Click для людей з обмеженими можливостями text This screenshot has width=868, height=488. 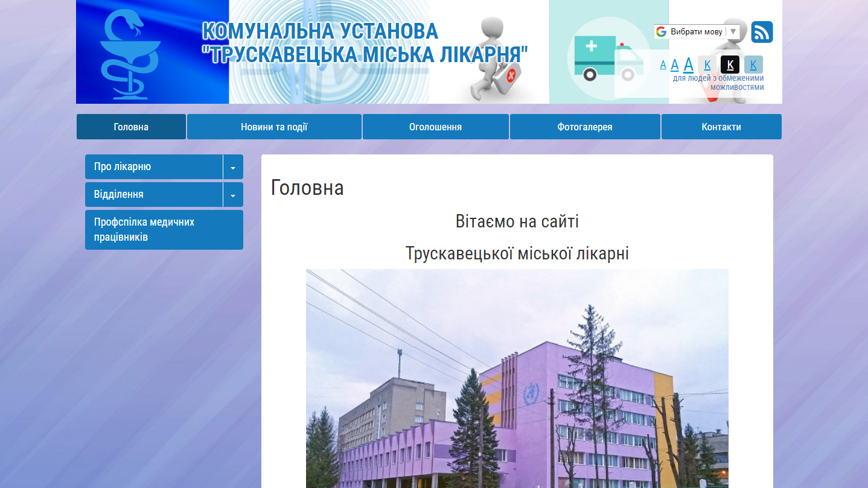(718, 83)
